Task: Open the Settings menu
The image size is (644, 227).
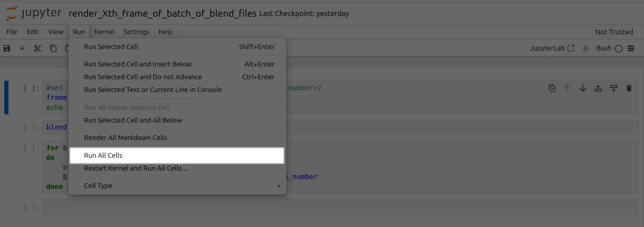Action: 136,32
